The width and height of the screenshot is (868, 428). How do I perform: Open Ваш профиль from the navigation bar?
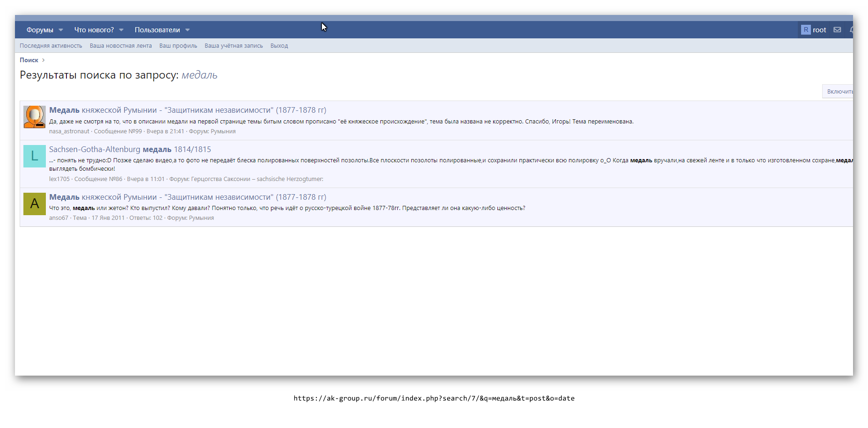coord(178,45)
